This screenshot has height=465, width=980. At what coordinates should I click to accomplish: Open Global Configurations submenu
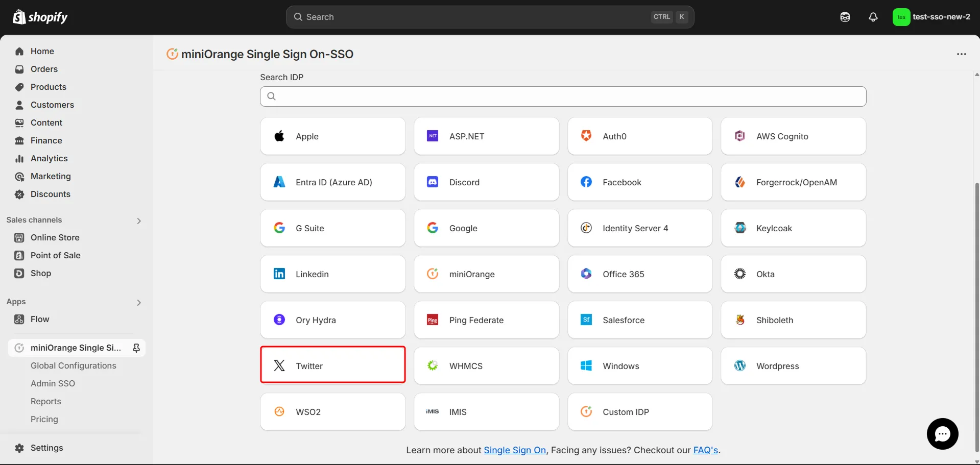click(x=73, y=365)
